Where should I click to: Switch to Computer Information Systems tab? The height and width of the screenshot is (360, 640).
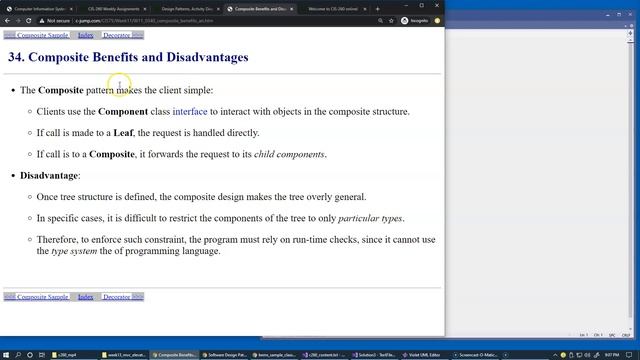tap(39, 9)
